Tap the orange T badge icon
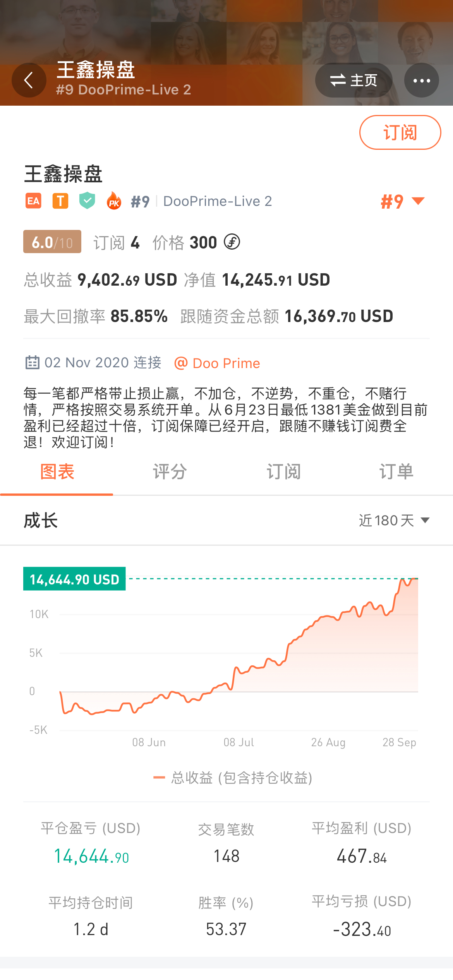This screenshot has height=980, width=453. coord(60,201)
